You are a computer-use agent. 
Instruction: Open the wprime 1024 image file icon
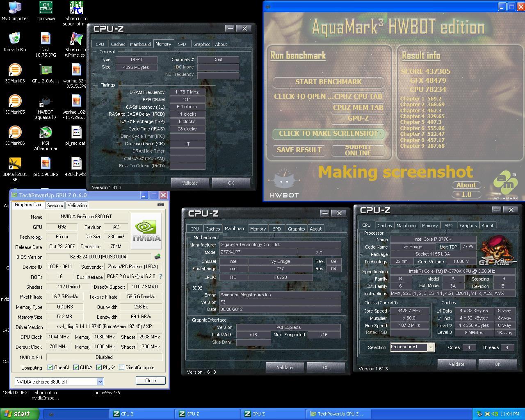(x=76, y=107)
